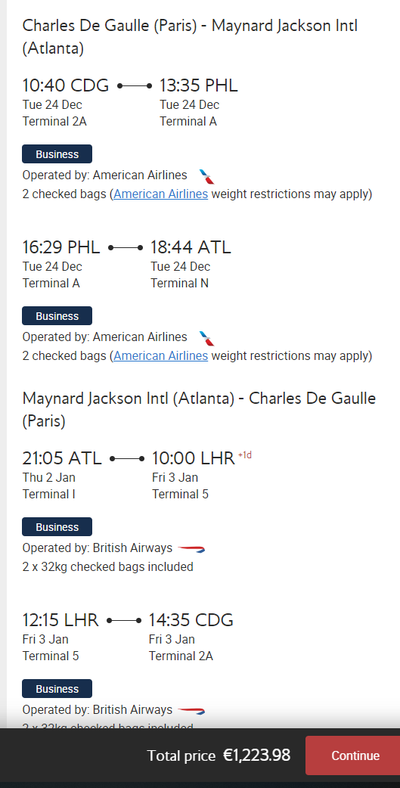Select Business badge for CDG to PHL flight
This screenshot has height=788, width=400.
pyautogui.click(x=57, y=154)
